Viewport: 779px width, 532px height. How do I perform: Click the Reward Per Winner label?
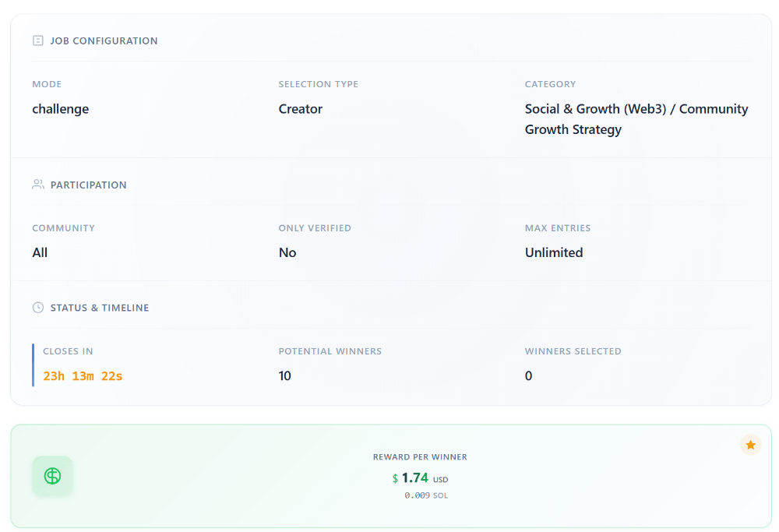coord(420,457)
